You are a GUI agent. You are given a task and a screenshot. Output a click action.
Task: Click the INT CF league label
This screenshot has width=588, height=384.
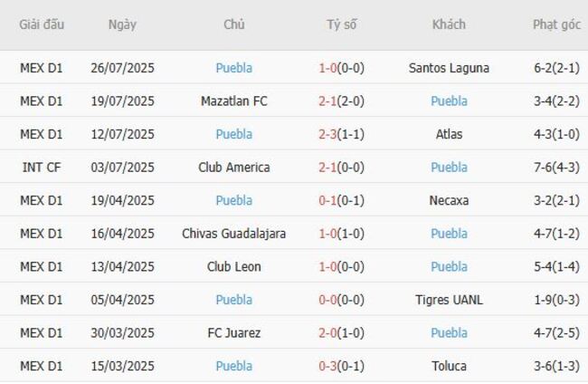[x=42, y=168]
